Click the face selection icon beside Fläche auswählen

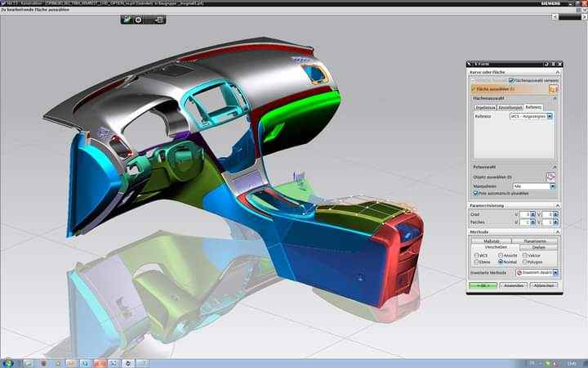pyautogui.click(x=553, y=88)
